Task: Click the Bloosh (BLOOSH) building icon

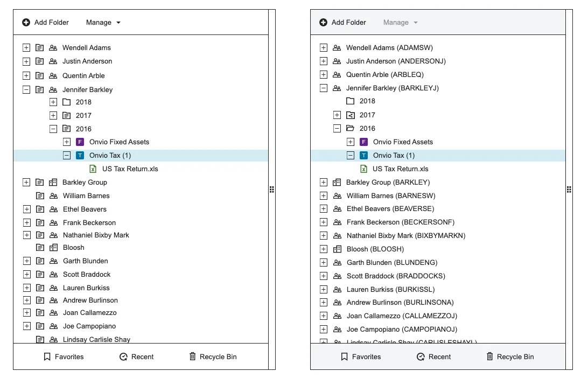Action: point(337,249)
